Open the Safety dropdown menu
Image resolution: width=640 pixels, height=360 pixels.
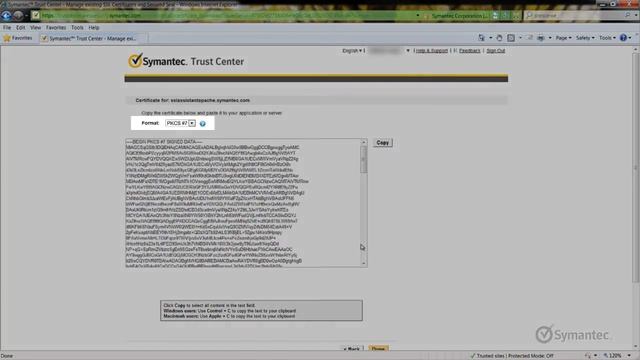(x=584, y=38)
